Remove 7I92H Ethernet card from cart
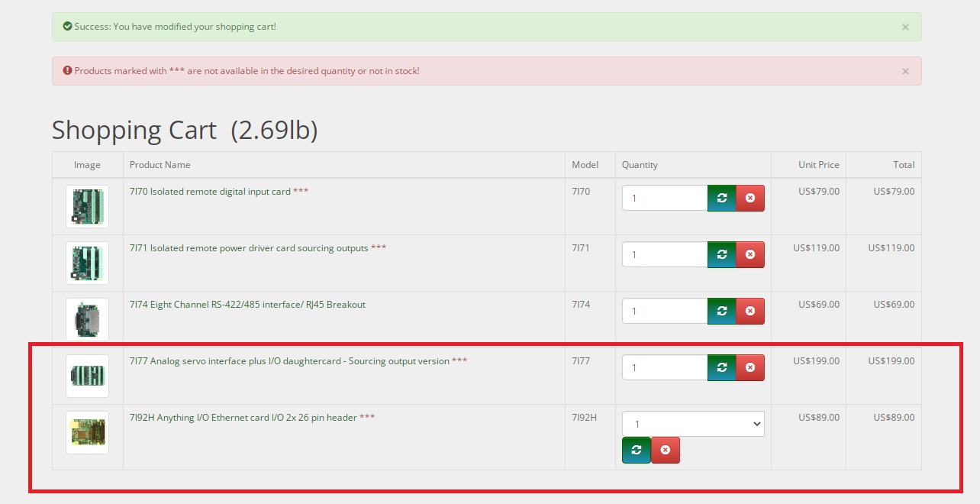Image resolution: width=980 pixels, height=504 pixels. click(666, 451)
